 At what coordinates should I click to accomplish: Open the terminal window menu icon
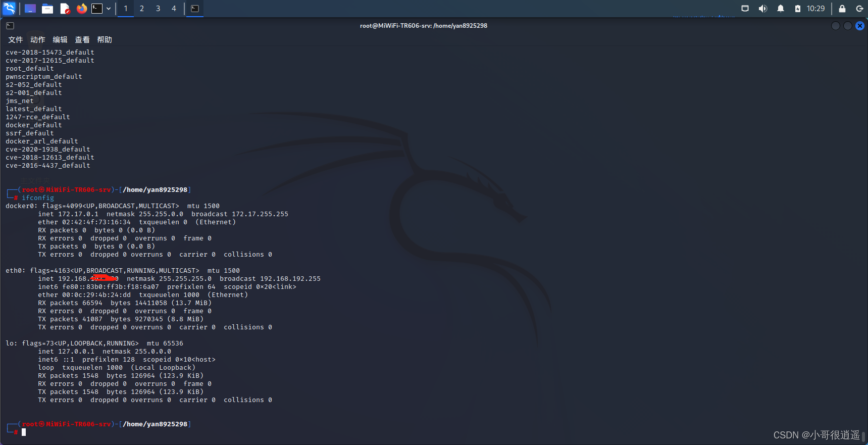coord(10,26)
